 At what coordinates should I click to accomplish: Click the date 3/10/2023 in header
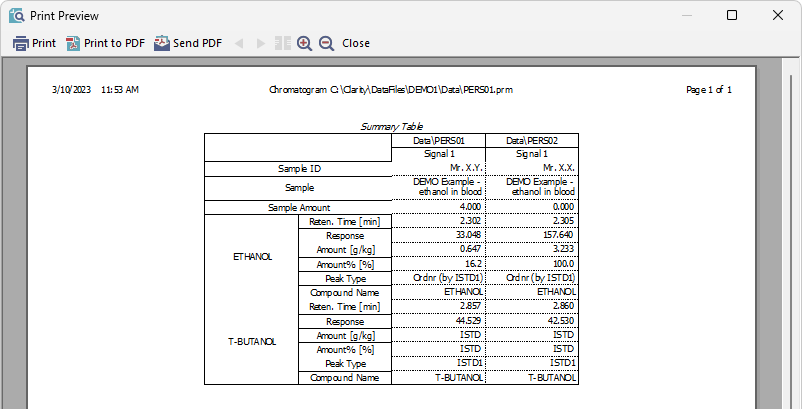71,90
